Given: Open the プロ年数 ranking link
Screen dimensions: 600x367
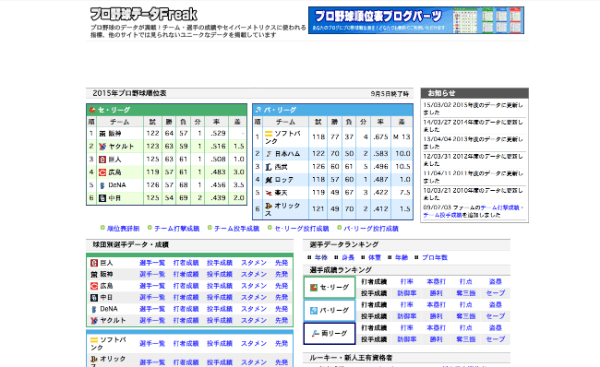Looking at the screenshot, I should click(435, 258).
